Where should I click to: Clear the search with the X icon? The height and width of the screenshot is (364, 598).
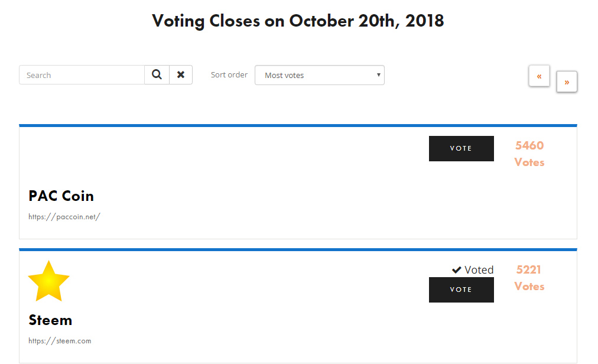tap(181, 75)
